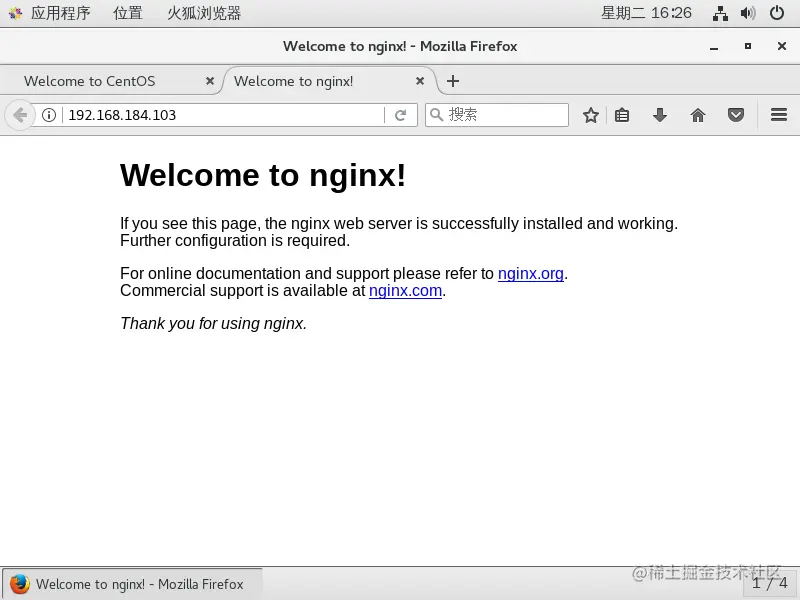Minimize the Firefox window
This screenshot has width=800, height=600.
click(714, 47)
